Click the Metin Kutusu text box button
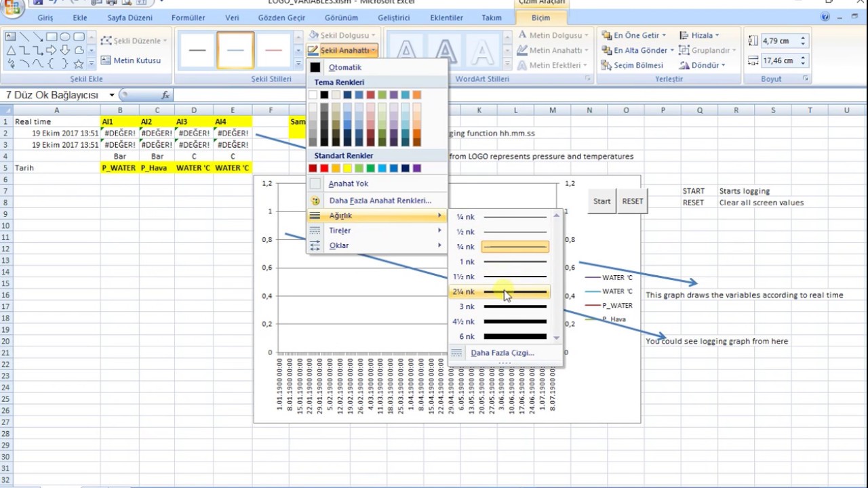 [131, 60]
